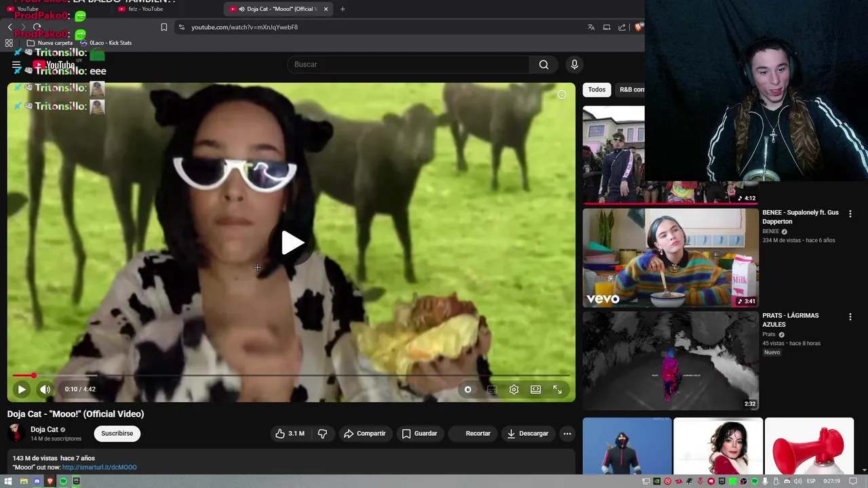
Task: Open the video info card icon
Action: [561, 95]
